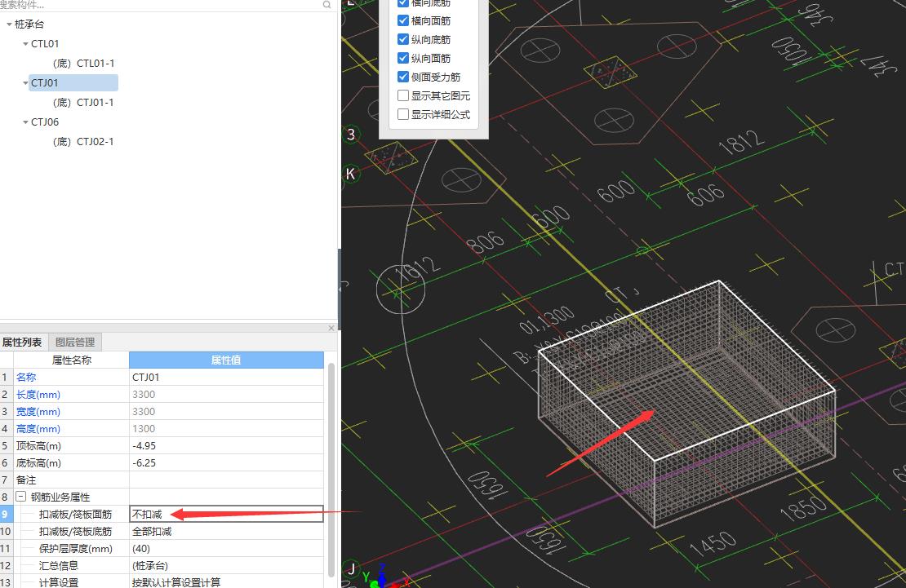
Task: Collapse the CTL01 tree node arrow
Action: click(x=25, y=44)
